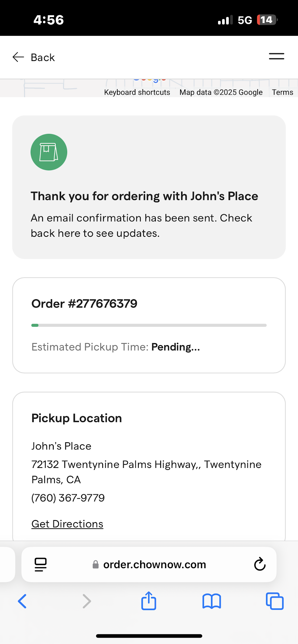This screenshot has height=644, width=298.
Task: Click the Get Directions link
Action: click(67, 524)
